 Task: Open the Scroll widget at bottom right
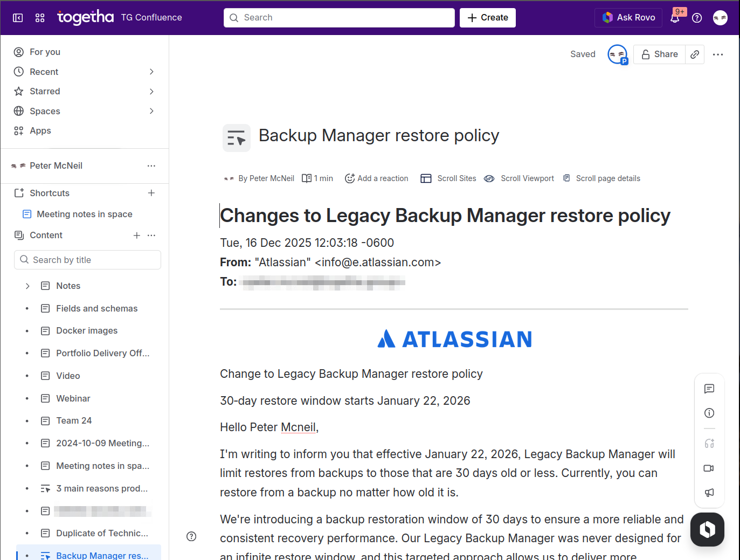coord(707,529)
